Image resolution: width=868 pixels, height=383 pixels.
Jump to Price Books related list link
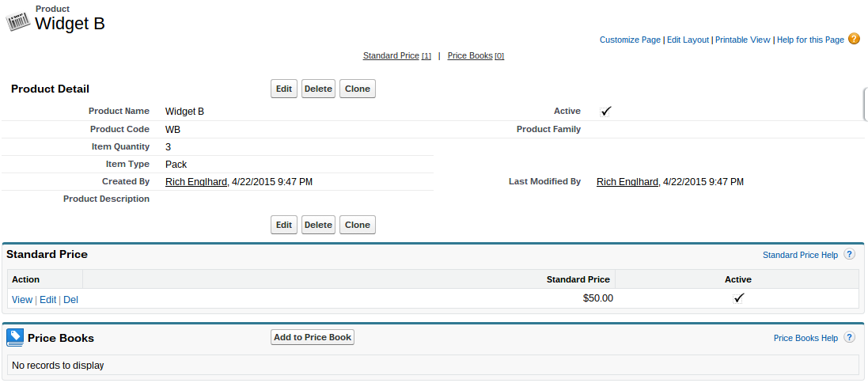point(470,56)
